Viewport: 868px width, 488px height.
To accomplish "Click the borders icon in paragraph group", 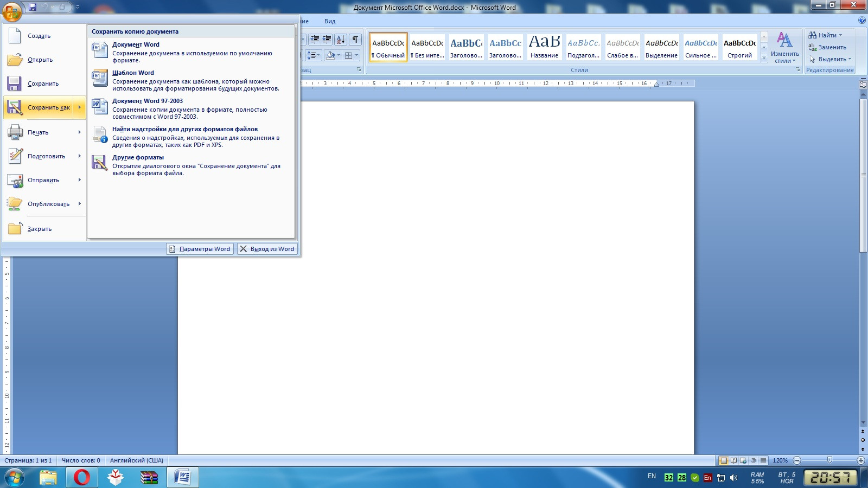I will pyautogui.click(x=348, y=55).
